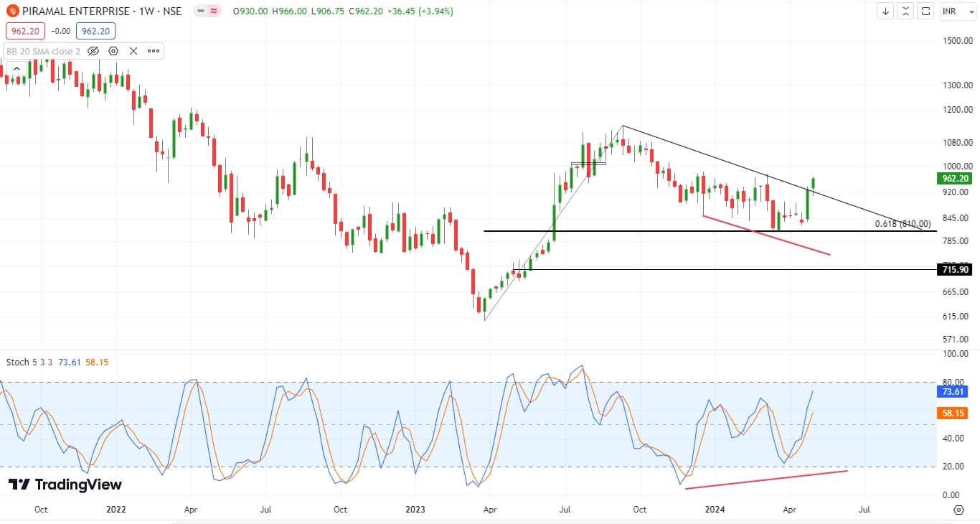Select the BB 20 SMA close 2 legend
Image resolution: width=980 pixels, height=524 pixels.
click(x=43, y=51)
